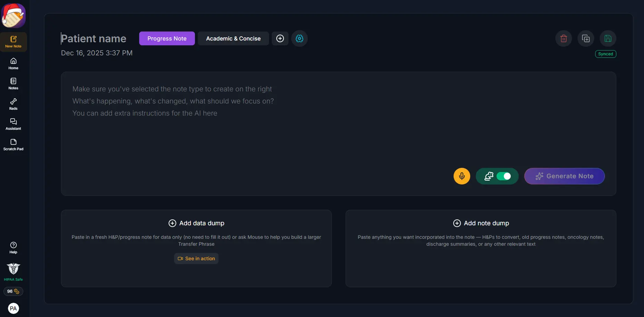
Task: Click the Generate Note button
Action: 564,176
